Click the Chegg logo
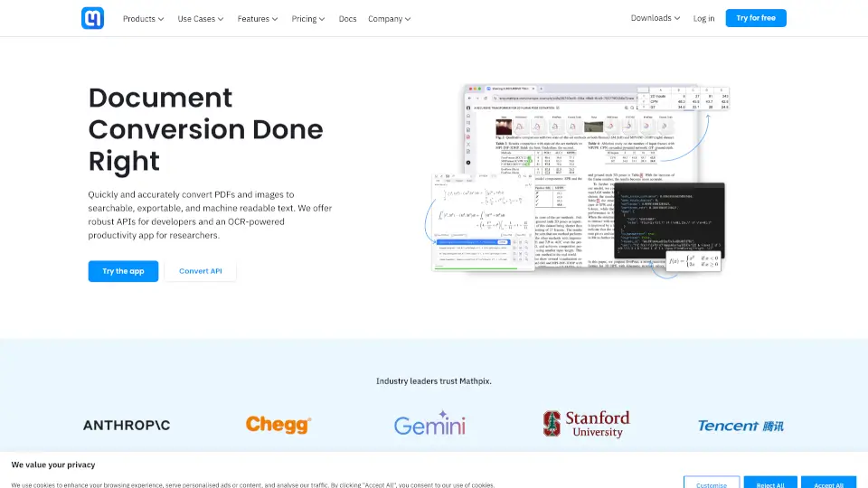The height and width of the screenshot is (488, 868). [x=278, y=425]
